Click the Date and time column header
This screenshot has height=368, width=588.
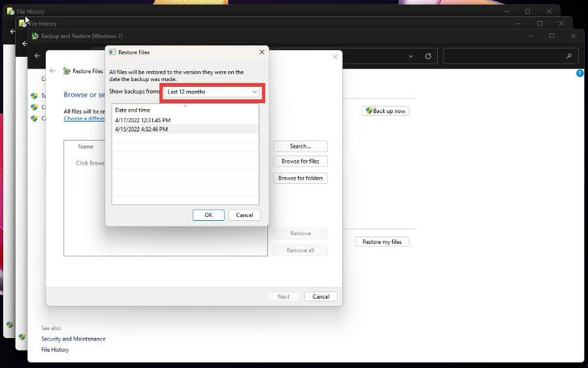click(x=133, y=110)
